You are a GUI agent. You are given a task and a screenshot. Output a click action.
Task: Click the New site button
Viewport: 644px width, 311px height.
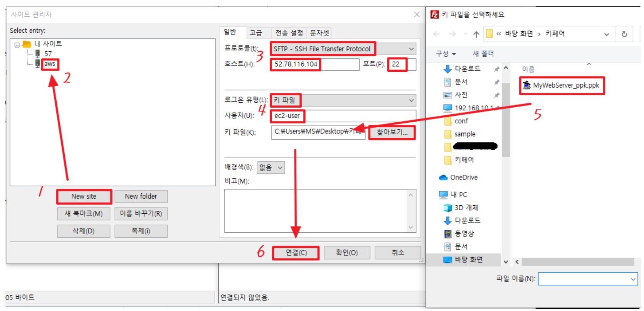[x=84, y=196]
